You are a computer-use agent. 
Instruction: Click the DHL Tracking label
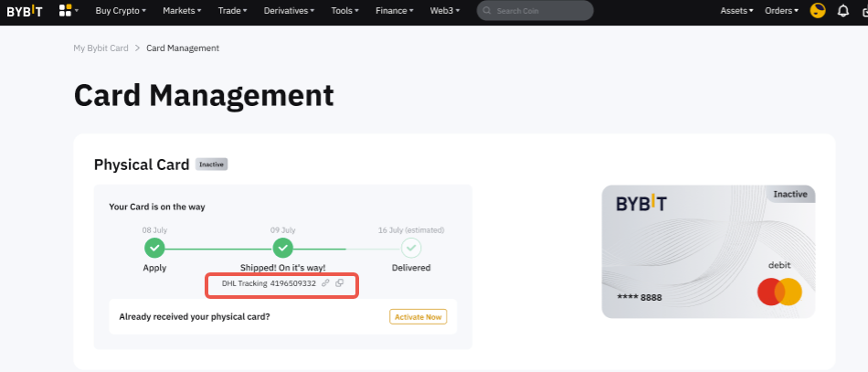(x=244, y=282)
